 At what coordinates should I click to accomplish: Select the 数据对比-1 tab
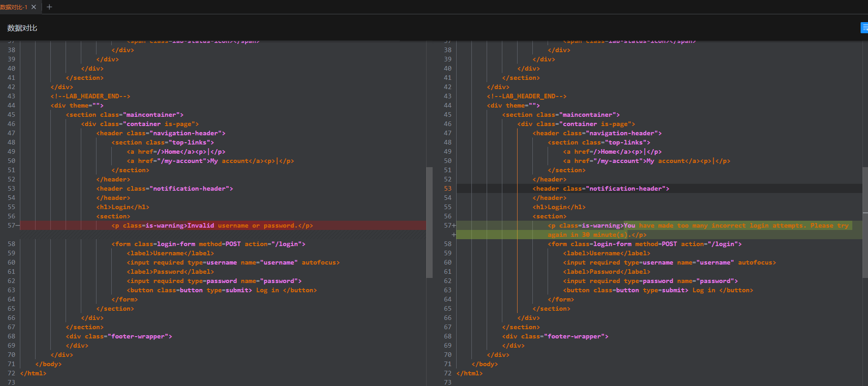14,7
